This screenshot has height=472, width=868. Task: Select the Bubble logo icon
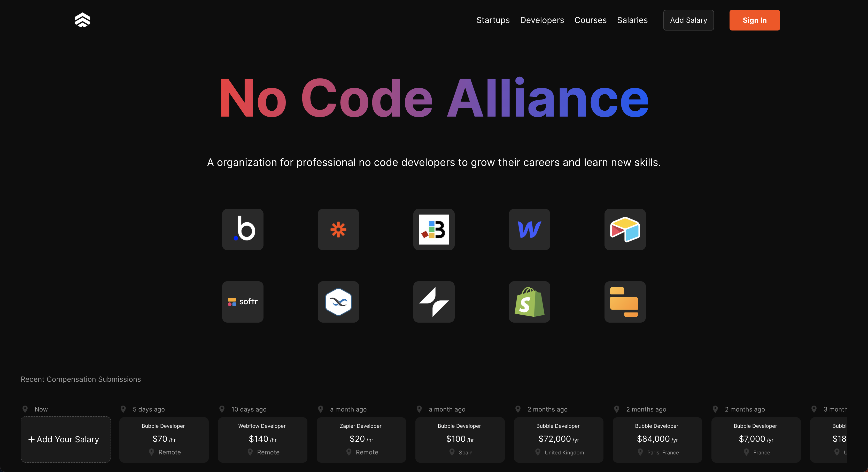tap(243, 230)
